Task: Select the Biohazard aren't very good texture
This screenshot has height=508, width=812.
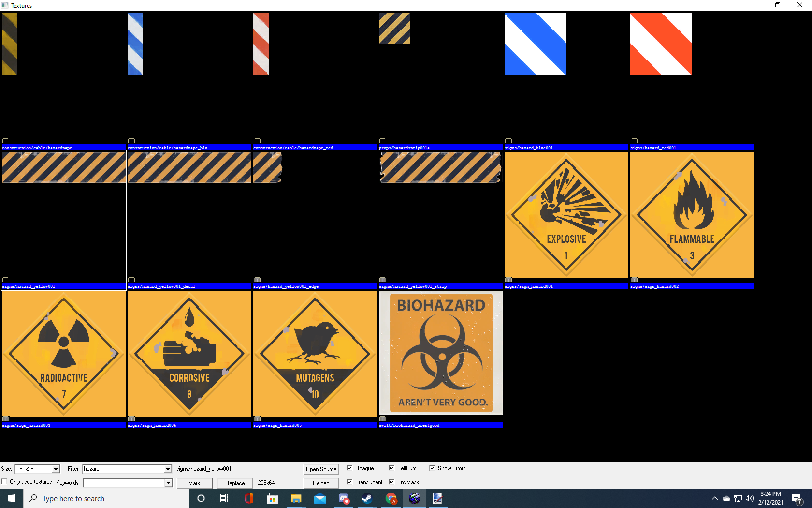Action: [x=441, y=353]
